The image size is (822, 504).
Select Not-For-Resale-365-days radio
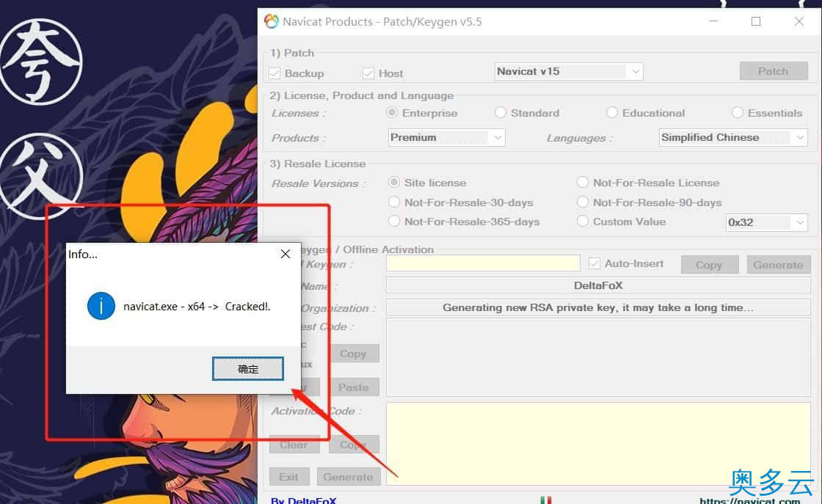(393, 221)
